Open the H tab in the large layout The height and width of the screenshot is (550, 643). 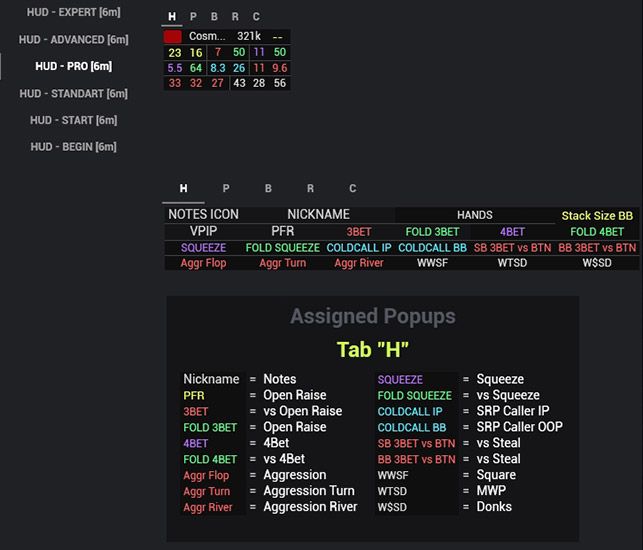click(x=183, y=188)
